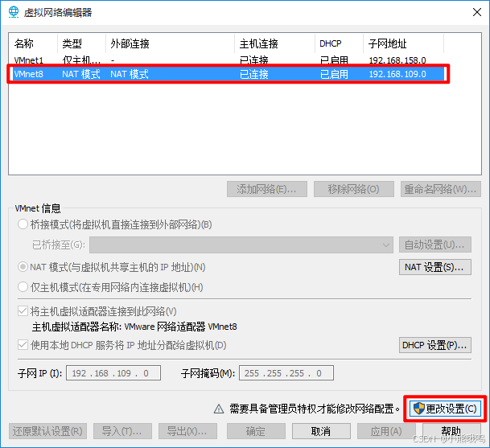Image resolution: width=490 pixels, height=448 pixels.
Task: Click the 子网掩码 input field
Action: click(x=286, y=373)
